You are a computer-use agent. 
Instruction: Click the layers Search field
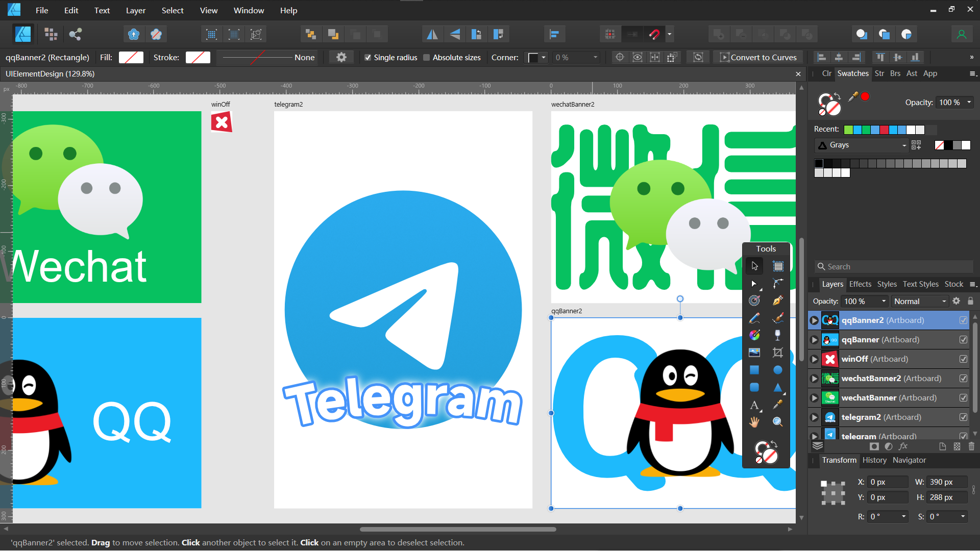(893, 267)
